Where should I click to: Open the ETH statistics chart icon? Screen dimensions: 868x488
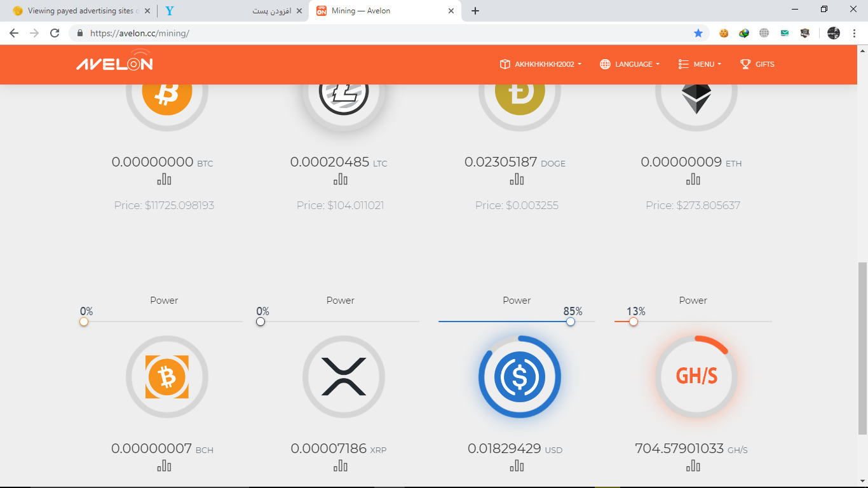coord(693,179)
